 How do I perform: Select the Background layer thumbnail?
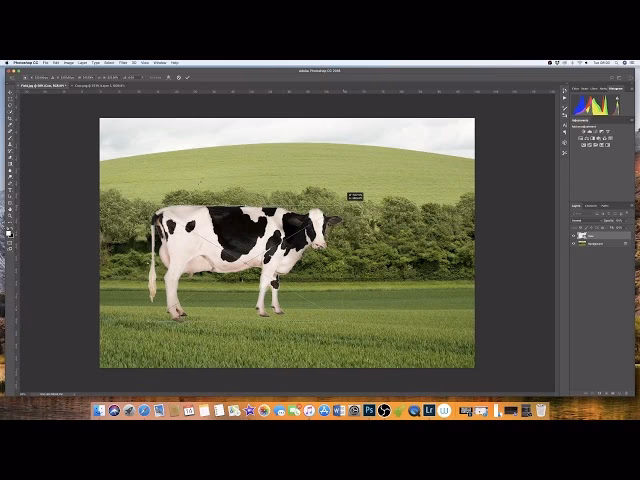(582, 244)
